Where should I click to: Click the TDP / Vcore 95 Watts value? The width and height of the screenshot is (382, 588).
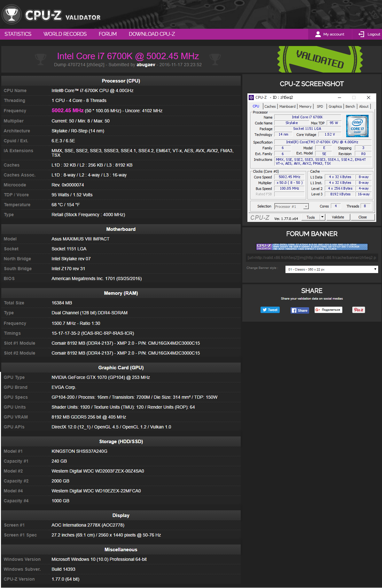click(72, 195)
